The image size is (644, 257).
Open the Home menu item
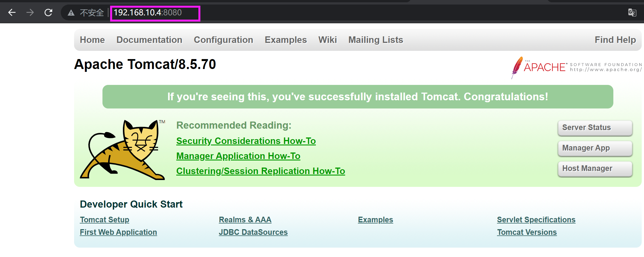(x=92, y=40)
